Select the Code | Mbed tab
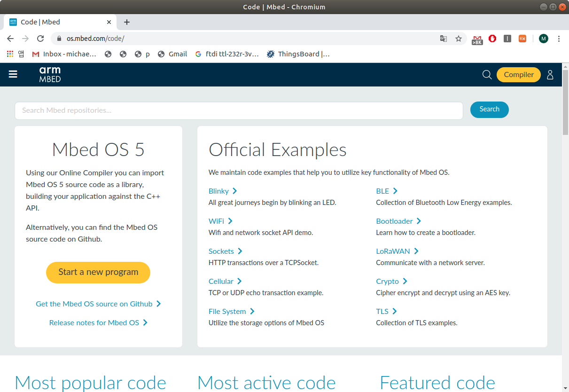Viewport: 569px width, 392px height. (x=60, y=22)
